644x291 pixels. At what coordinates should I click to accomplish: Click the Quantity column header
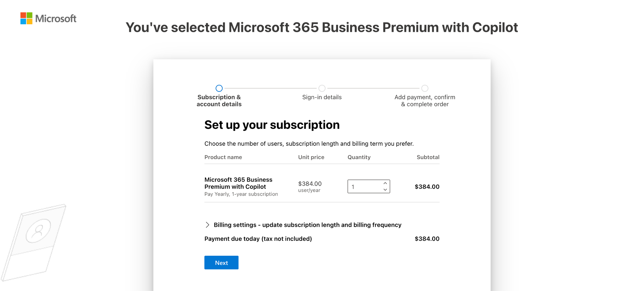coord(359,157)
